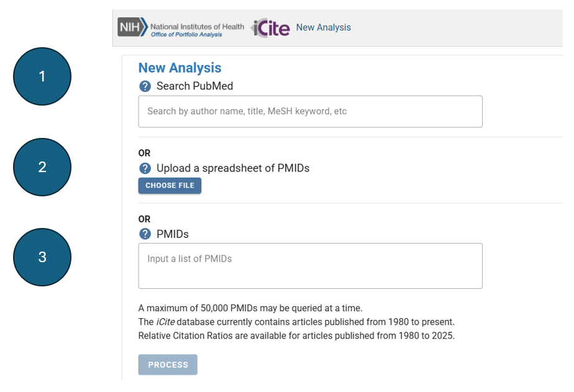The width and height of the screenshot is (574, 392).
Task: Select the numbered circle labeled 1
Action: point(42,76)
